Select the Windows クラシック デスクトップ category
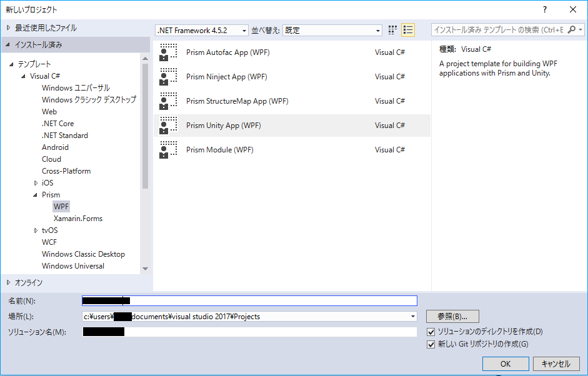Viewport: 588px width, 376px height. pos(89,99)
